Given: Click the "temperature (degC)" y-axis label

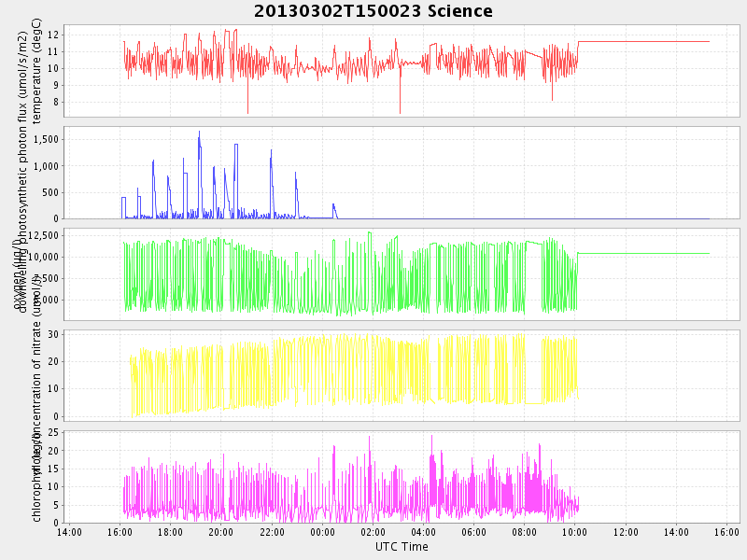Looking at the screenshot, I should pyautogui.click(x=37, y=71).
